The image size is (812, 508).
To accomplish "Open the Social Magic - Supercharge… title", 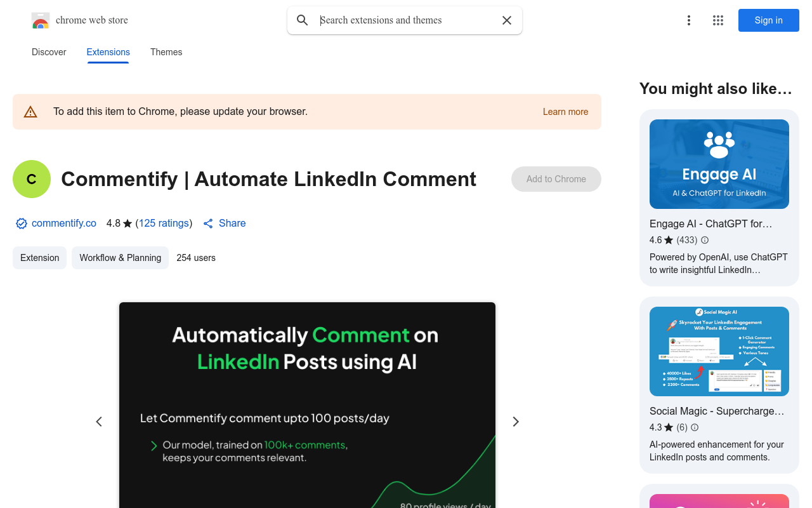I will pyautogui.click(x=717, y=411).
